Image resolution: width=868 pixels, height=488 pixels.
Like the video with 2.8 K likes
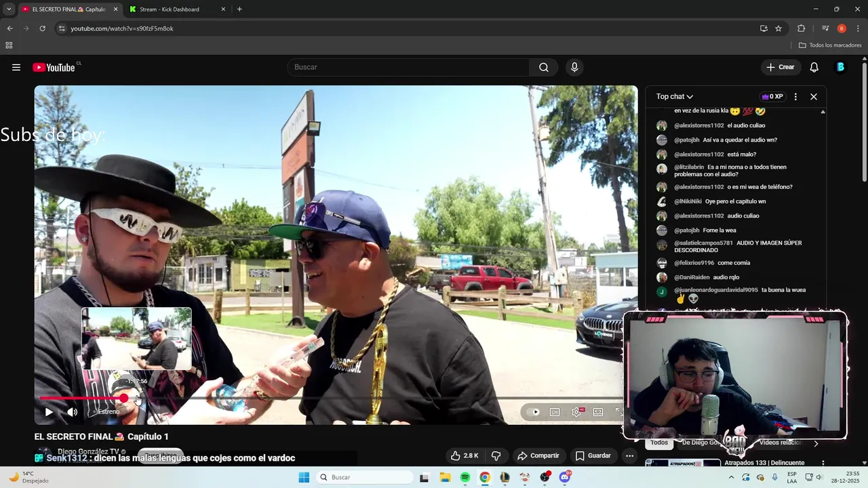(x=465, y=455)
